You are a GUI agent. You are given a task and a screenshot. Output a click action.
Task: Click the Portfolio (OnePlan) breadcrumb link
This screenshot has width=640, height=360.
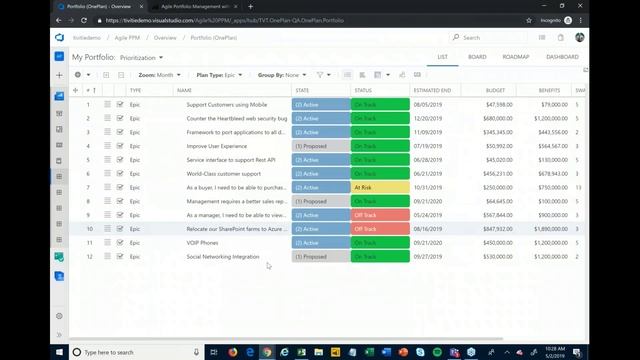213,38
